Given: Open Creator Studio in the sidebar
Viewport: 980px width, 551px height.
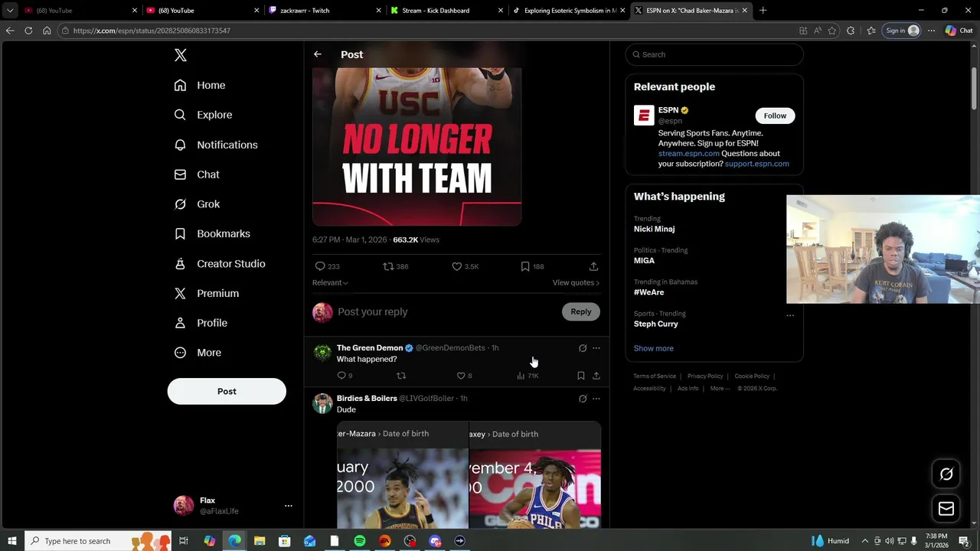Looking at the screenshot, I should (220, 263).
